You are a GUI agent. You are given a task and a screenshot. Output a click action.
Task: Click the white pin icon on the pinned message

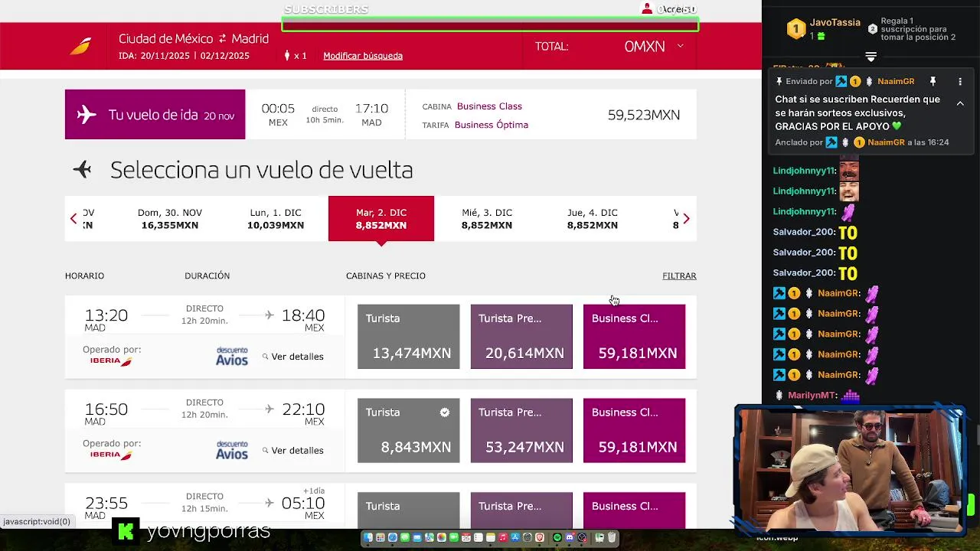933,81
